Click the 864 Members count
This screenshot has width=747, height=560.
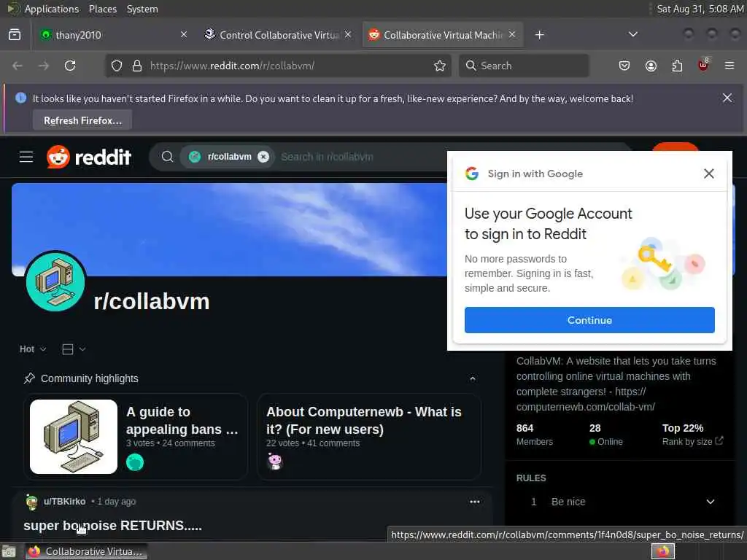coord(534,435)
